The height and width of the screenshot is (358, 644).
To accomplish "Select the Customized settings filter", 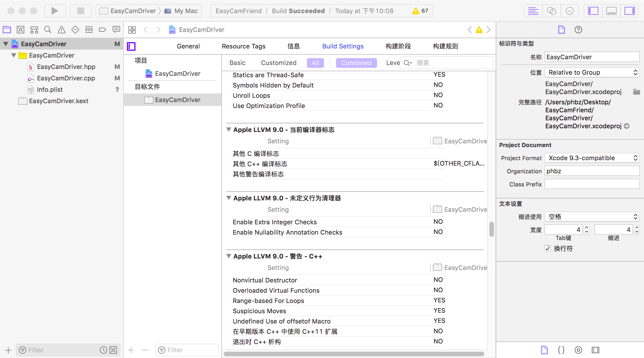I will tap(279, 63).
